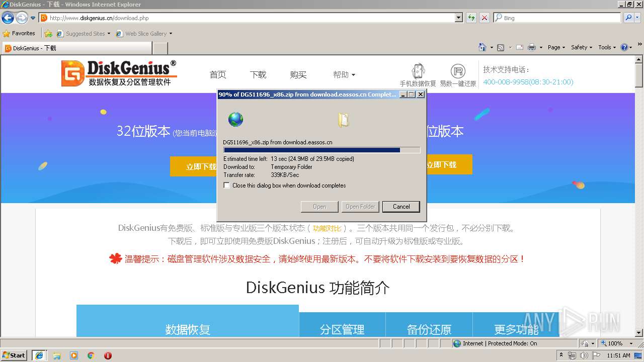The image size is (644, 362).
Task: Click 'Transfer rate: 339KB/Sec' text
Action: pyautogui.click(x=261, y=175)
